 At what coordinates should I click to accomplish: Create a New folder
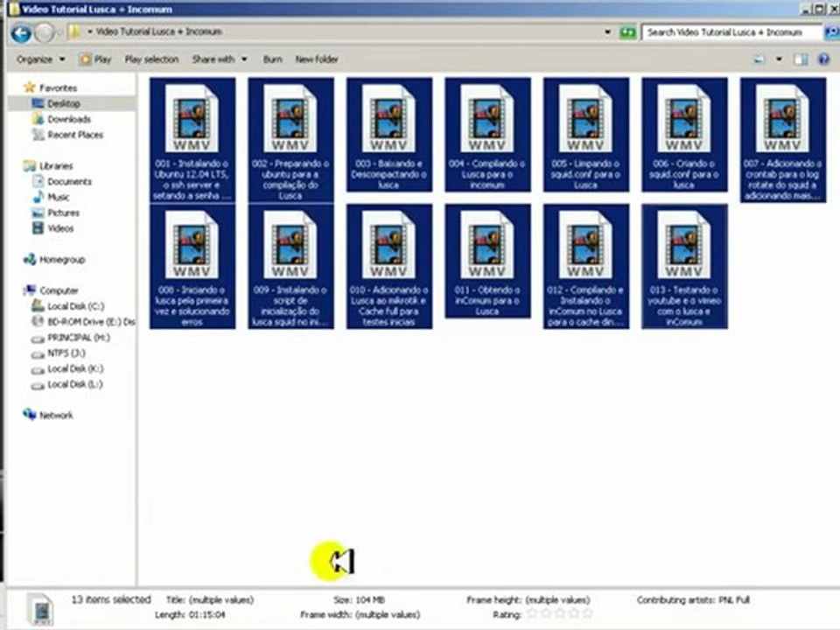coord(317,59)
